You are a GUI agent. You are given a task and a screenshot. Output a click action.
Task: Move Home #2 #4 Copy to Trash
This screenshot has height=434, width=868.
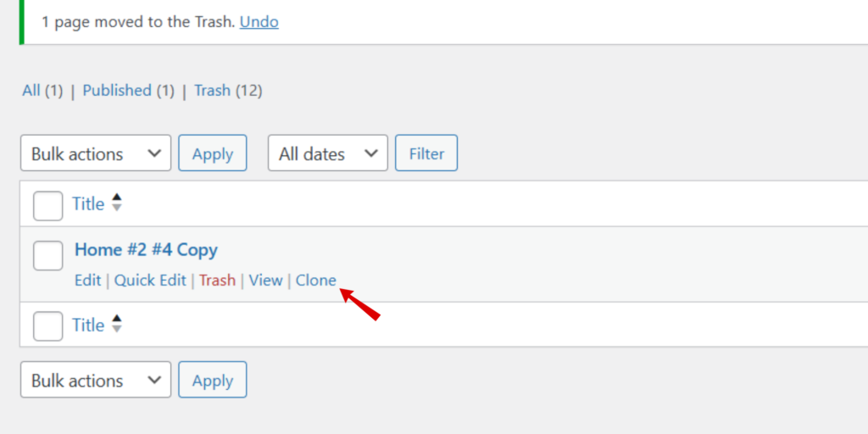[217, 280]
